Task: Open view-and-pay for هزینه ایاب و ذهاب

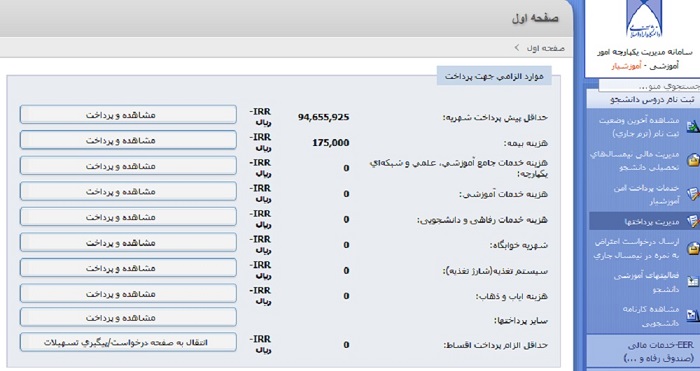Action: click(x=128, y=293)
